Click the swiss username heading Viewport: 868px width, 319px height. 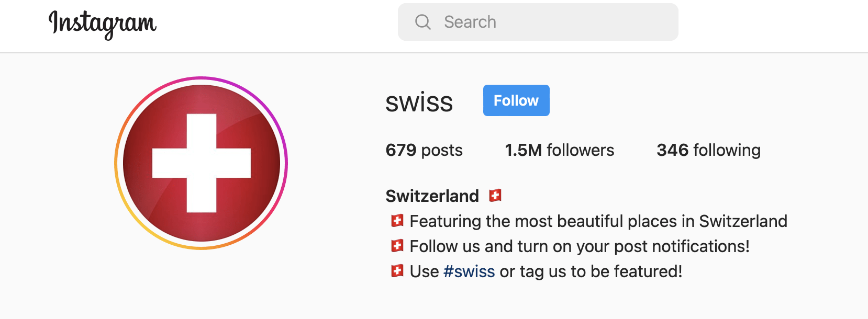click(419, 102)
